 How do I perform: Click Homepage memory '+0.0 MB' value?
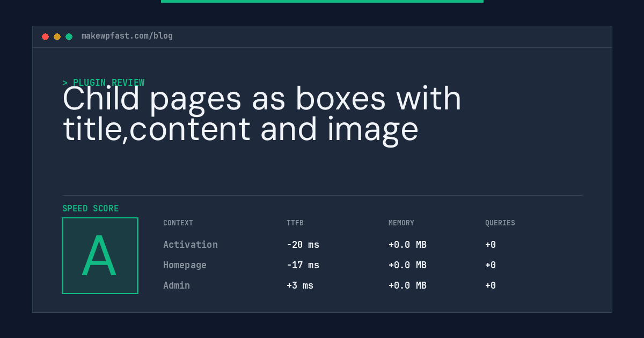coord(407,265)
